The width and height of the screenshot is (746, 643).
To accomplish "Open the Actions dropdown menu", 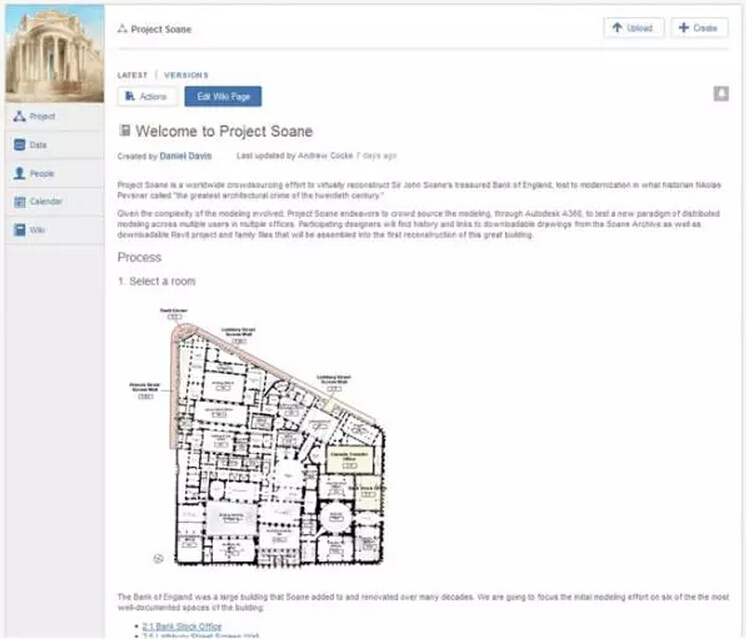I will point(147,96).
